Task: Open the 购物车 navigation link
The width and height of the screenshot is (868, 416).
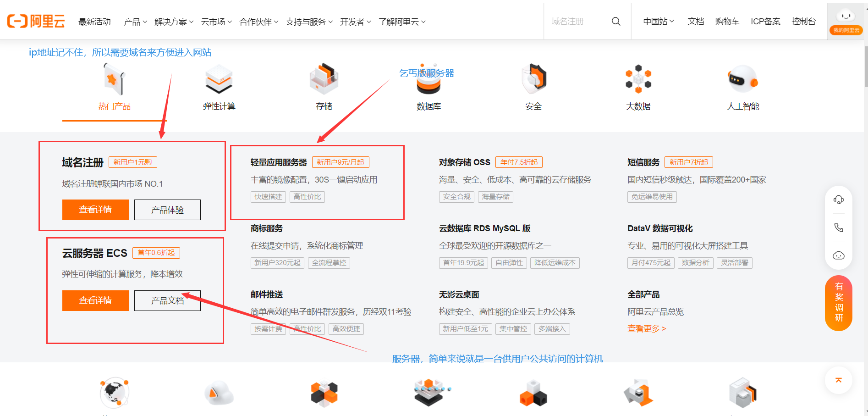Action: click(727, 22)
